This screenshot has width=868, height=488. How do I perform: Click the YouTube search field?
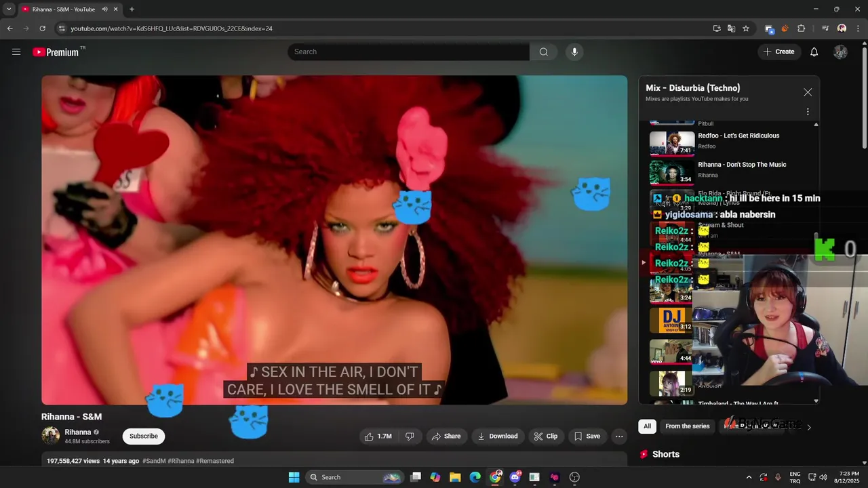409,52
